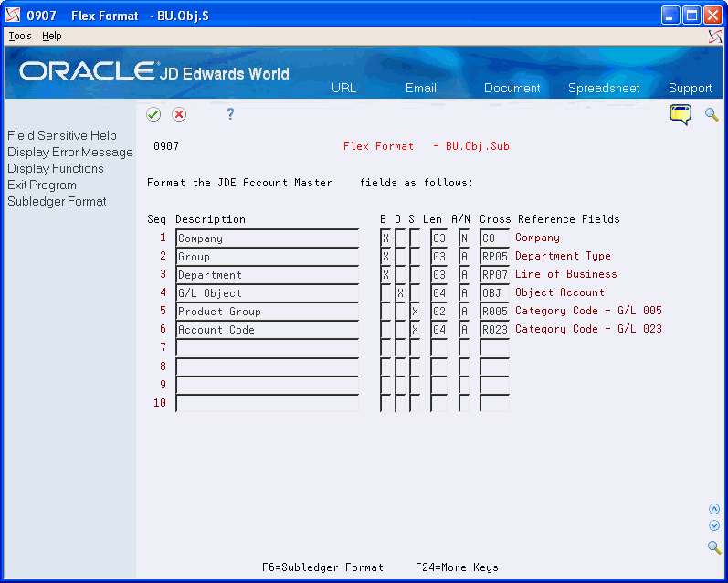Click the F24=More Keys function key
728x583 pixels.
pyautogui.click(x=457, y=567)
